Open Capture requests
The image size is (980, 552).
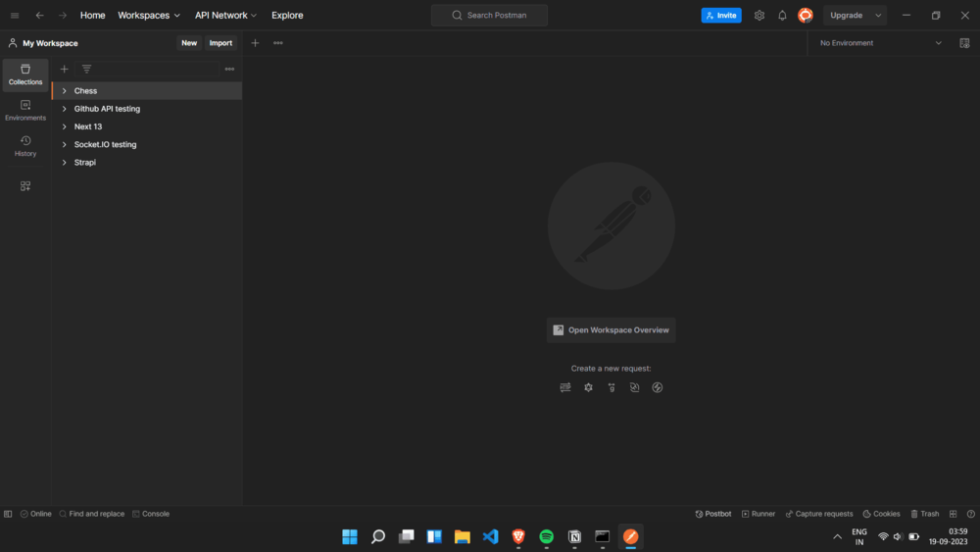point(818,514)
